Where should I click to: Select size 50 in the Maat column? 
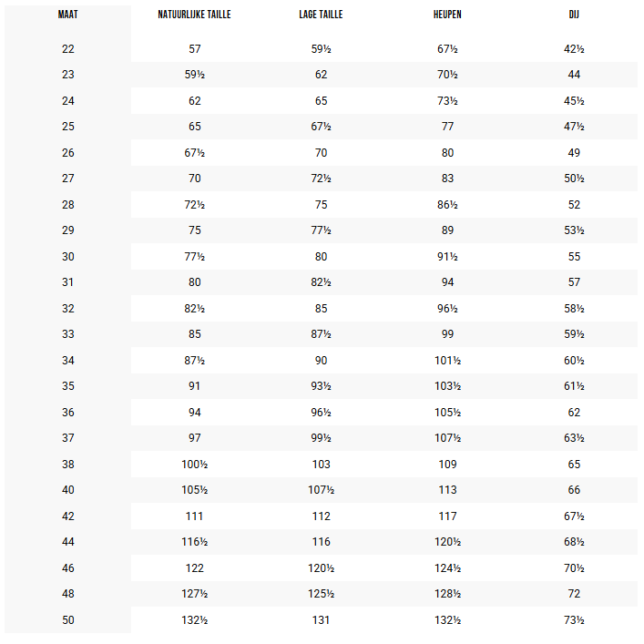click(x=68, y=620)
